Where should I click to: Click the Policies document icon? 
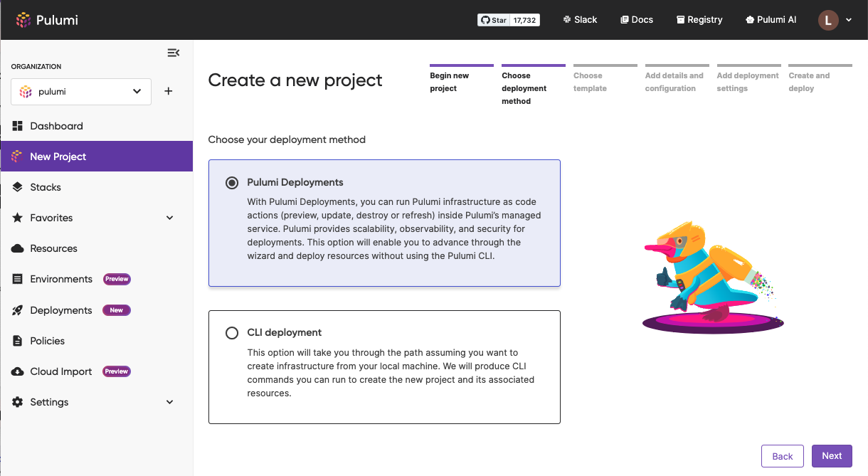(18, 341)
